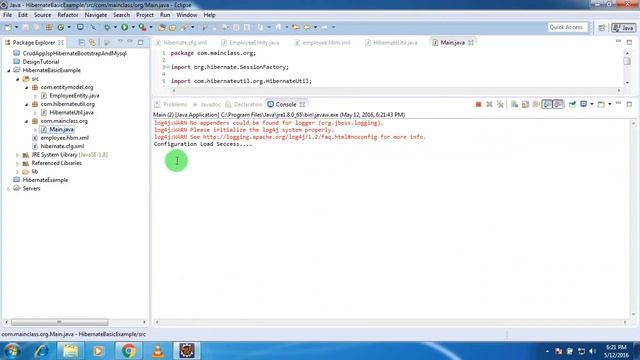Open the File menu
The height and width of the screenshot is (360, 640).
(7, 15)
